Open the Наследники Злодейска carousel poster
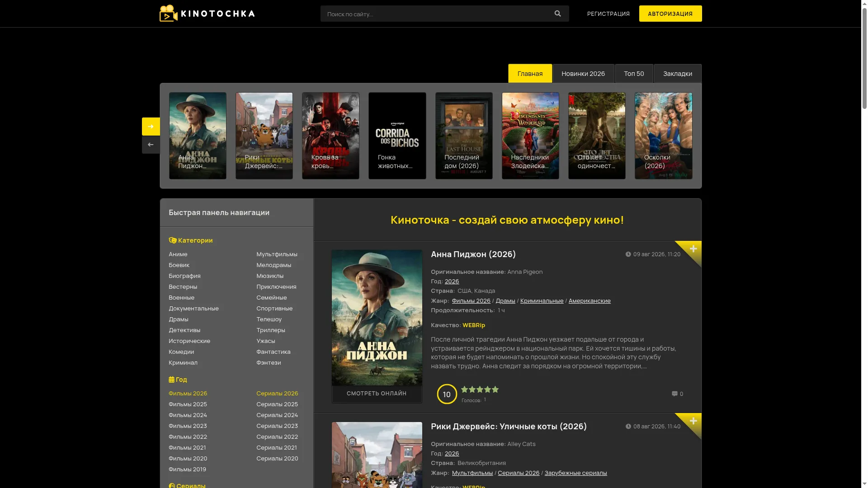Image resolution: width=868 pixels, height=488 pixels. click(x=530, y=136)
